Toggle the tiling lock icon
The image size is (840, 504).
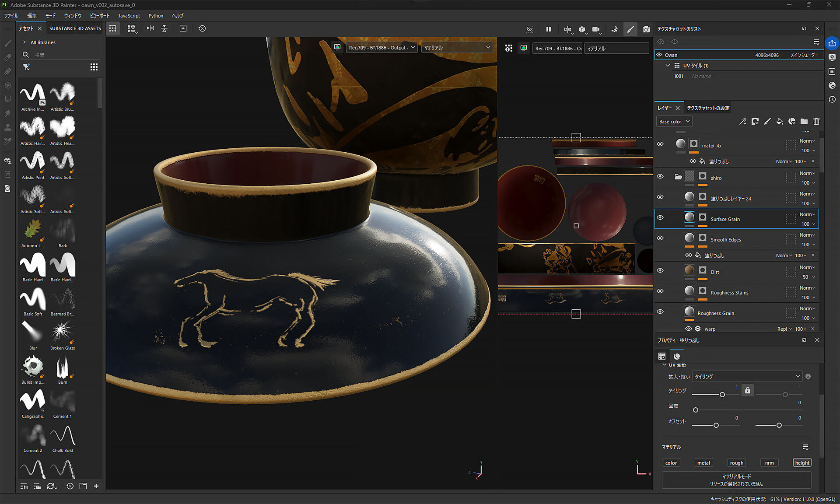747,390
